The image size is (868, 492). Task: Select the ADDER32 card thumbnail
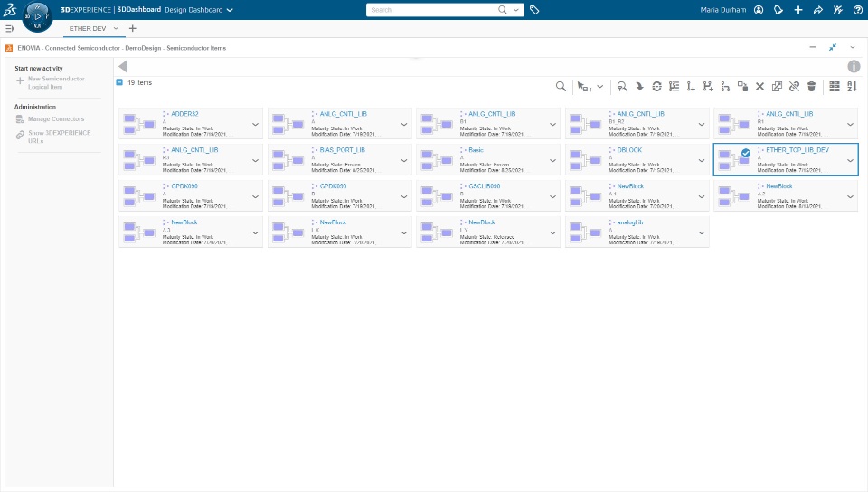(x=139, y=124)
